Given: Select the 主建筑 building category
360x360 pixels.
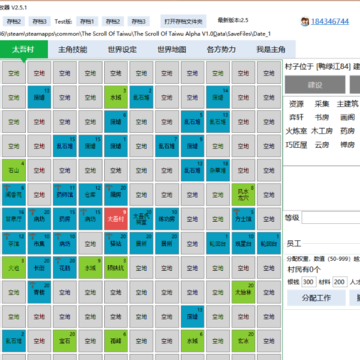Looking at the screenshot, I should (348, 104).
